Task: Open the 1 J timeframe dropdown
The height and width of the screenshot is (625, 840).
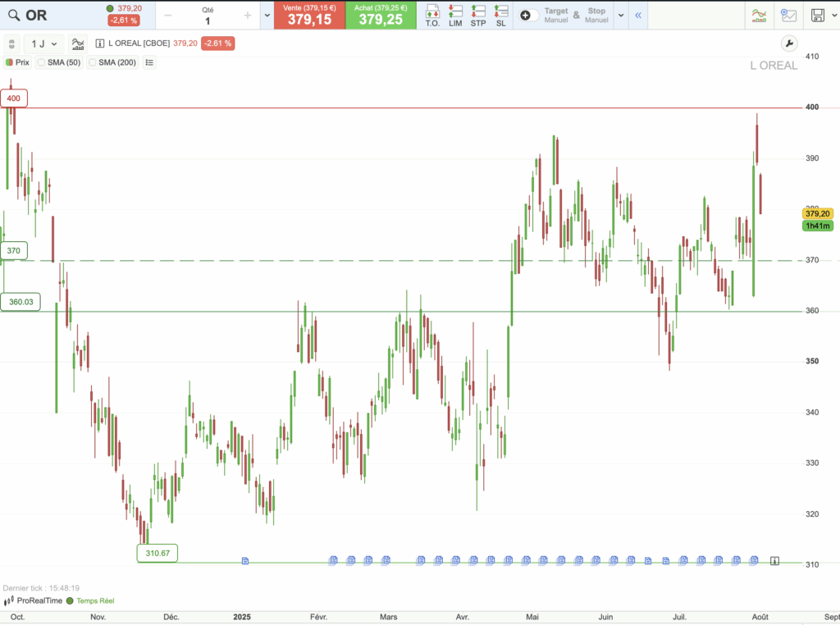Action: (44, 44)
